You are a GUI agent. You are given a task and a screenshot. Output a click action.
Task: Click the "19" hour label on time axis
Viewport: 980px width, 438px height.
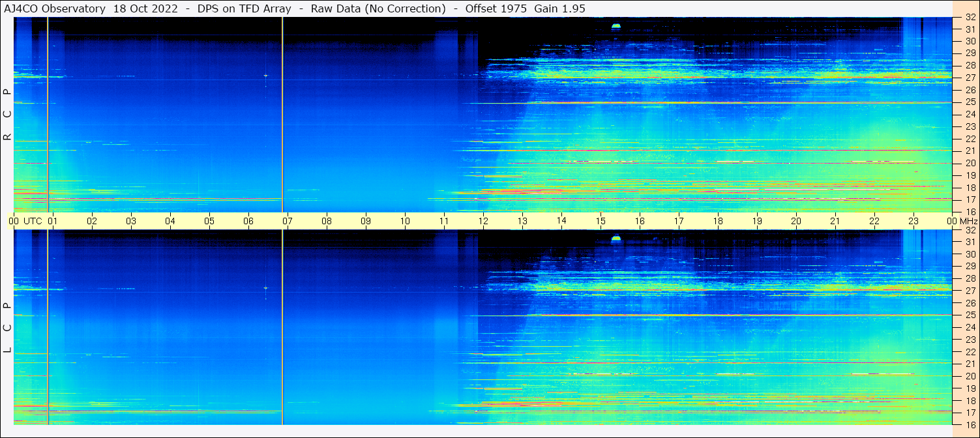coord(757,221)
